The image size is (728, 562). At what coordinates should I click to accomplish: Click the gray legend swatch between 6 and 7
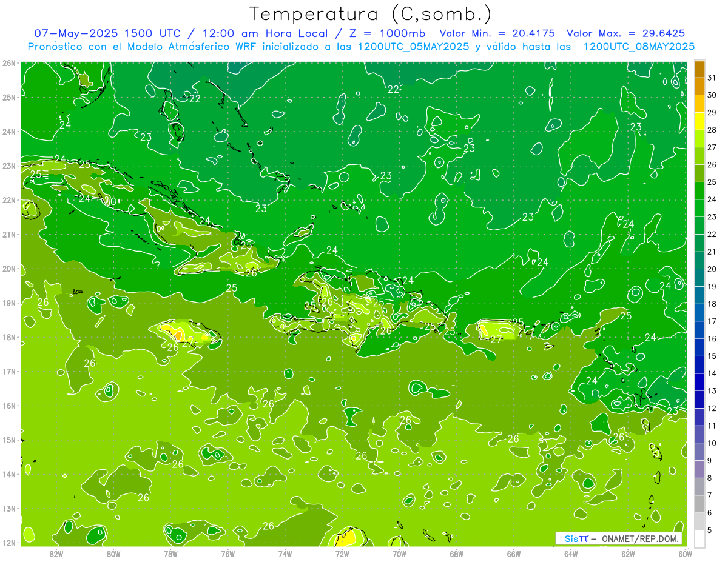coord(699,503)
